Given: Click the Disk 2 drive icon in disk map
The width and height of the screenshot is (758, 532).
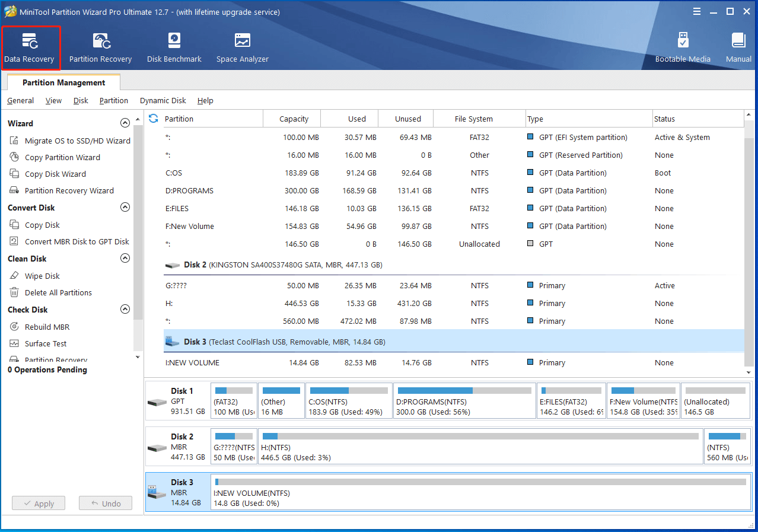Looking at the screenshot, I should point(157,448).
